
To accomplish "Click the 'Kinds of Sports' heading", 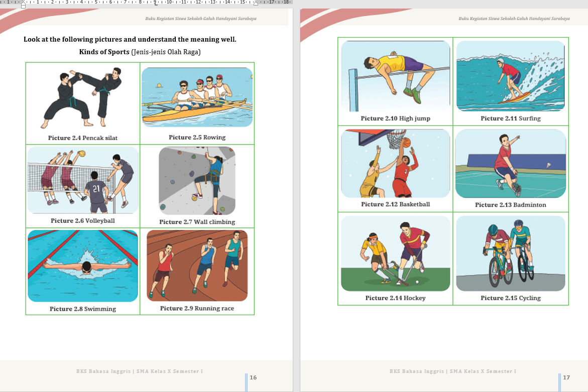I will (x=104, y=52).
